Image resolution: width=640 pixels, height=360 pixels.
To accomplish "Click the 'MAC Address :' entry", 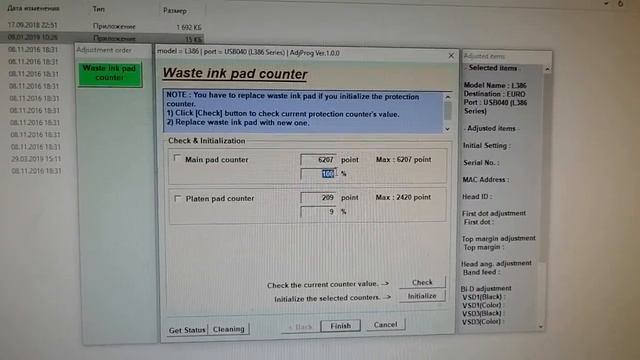I will (485, 180).
